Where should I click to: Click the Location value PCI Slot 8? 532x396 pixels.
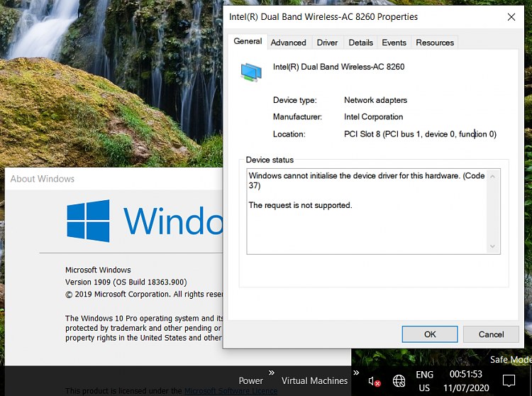(x=420, y=134)
